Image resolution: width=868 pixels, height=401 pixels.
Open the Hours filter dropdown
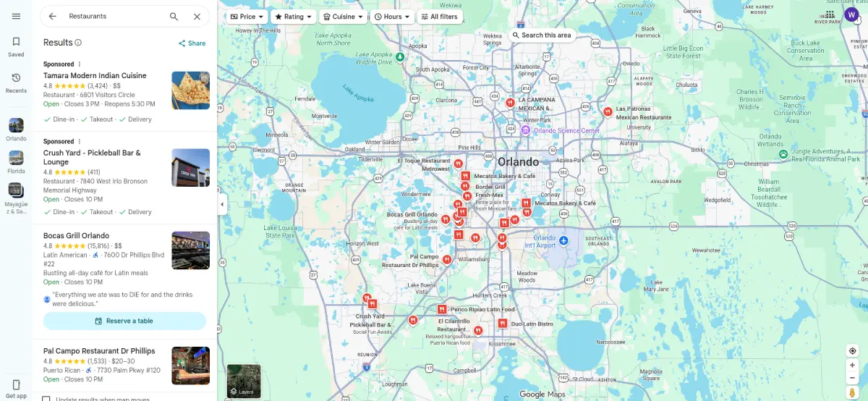[x=393, y=17]
